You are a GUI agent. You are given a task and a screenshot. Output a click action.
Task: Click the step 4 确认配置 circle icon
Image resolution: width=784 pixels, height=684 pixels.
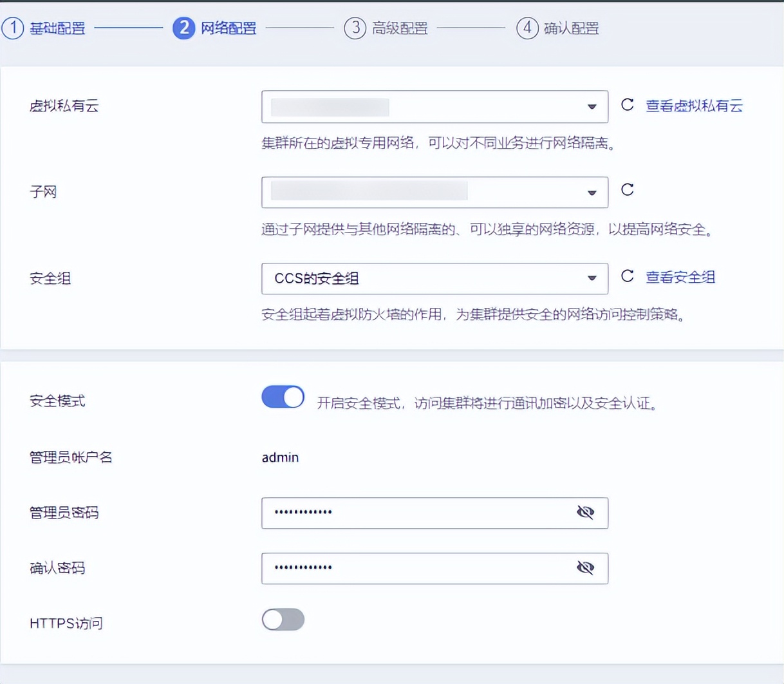tap(528, 28)
